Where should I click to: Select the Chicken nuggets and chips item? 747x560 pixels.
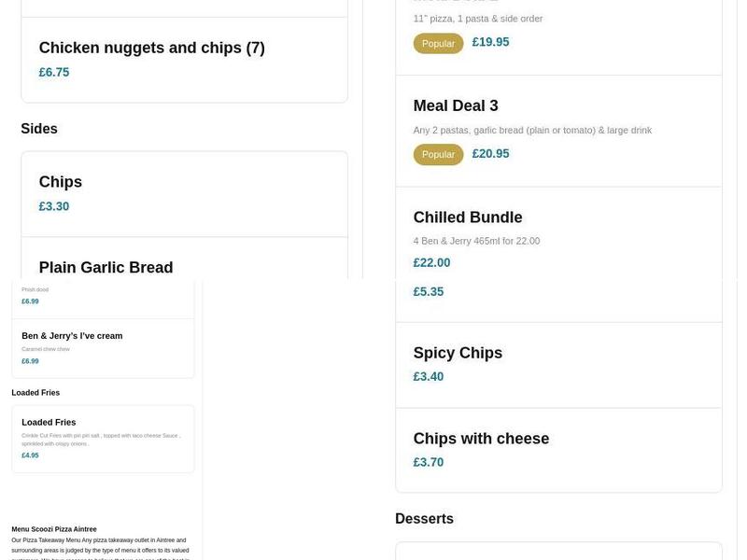(x=152, y=49)
